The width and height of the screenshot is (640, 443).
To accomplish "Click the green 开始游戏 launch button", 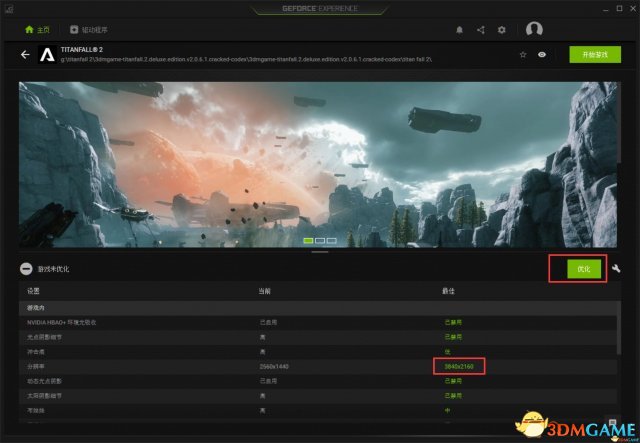I will point(595,55).
